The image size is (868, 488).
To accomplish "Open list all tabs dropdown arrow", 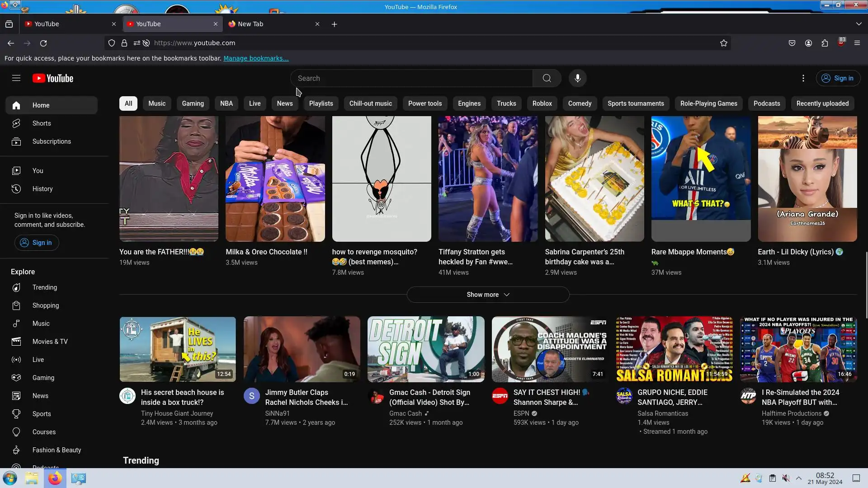I will (x=858, y=24).
